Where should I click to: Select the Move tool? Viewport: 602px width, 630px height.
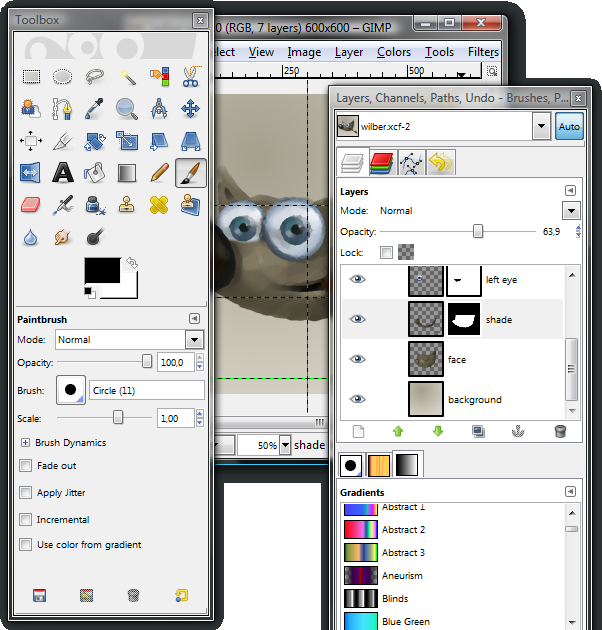click(191, 109)
